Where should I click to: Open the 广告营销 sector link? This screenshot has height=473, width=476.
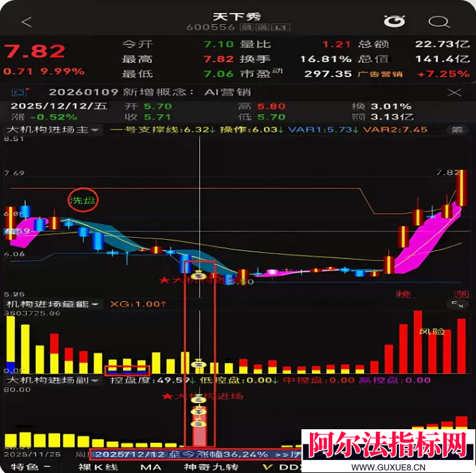click(380, 74)
